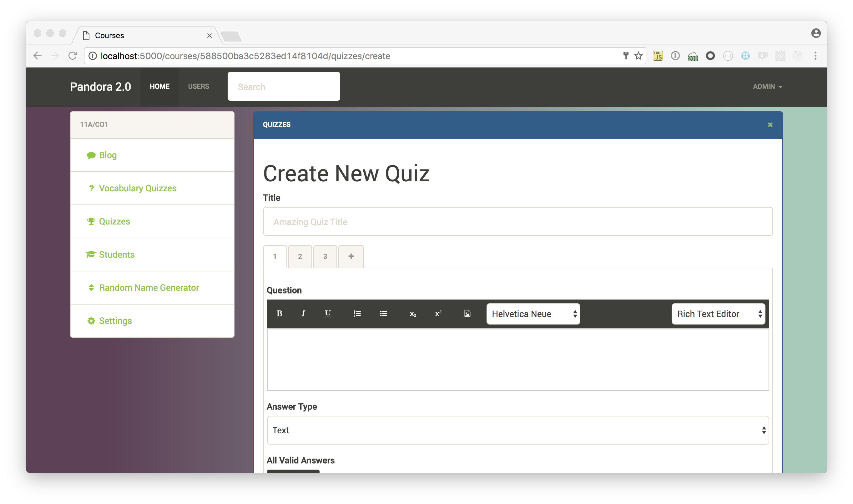Click the Amazing Quiz Title field
Image resolution: width=853 pixels, height=504 pixels.
click(x=517, y=221)
